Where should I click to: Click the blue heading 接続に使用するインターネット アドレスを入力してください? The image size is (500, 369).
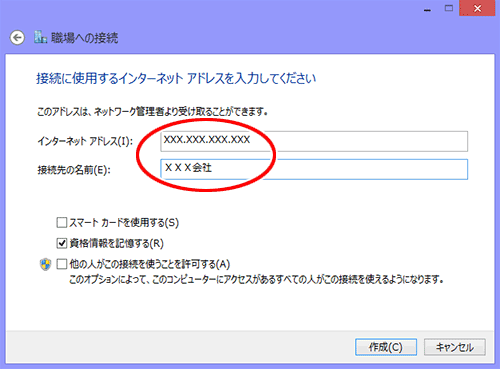[176, 79]
